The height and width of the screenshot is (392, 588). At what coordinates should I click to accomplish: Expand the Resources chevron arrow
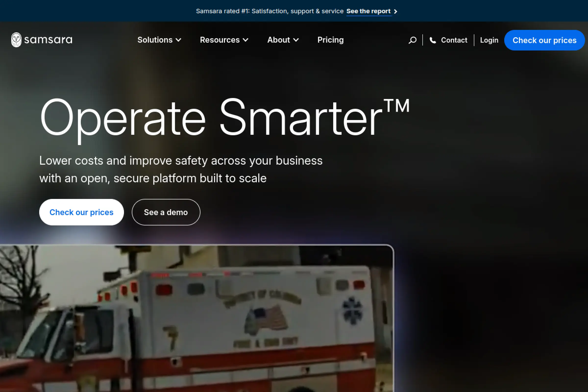[245, 40]
